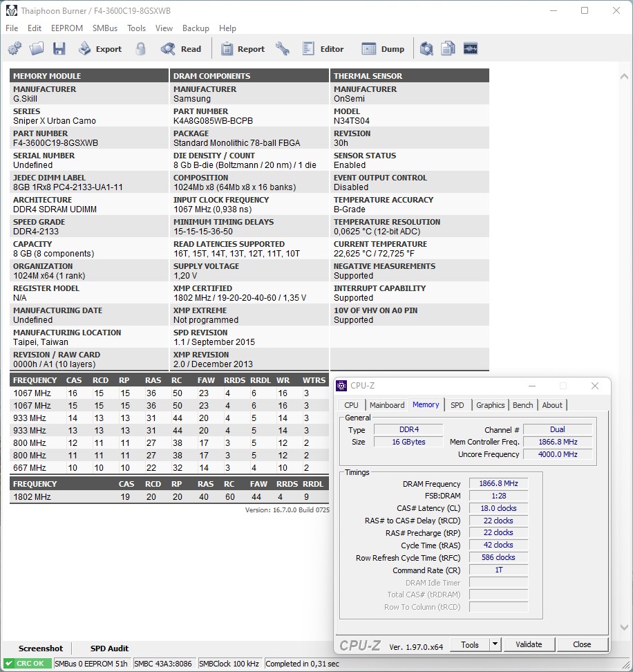Open the View menu
This screenshot has height=672, width=633.
[x=164, y=28]
